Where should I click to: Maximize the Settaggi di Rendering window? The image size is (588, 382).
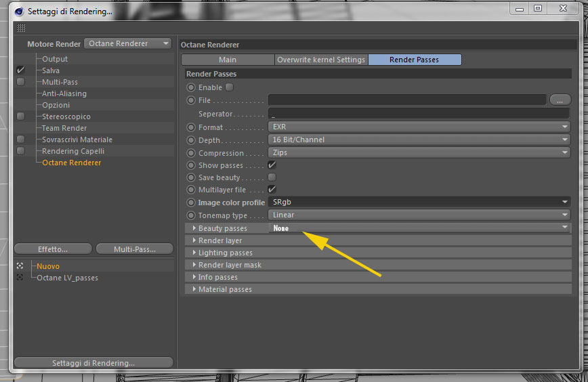click(538, 8)
